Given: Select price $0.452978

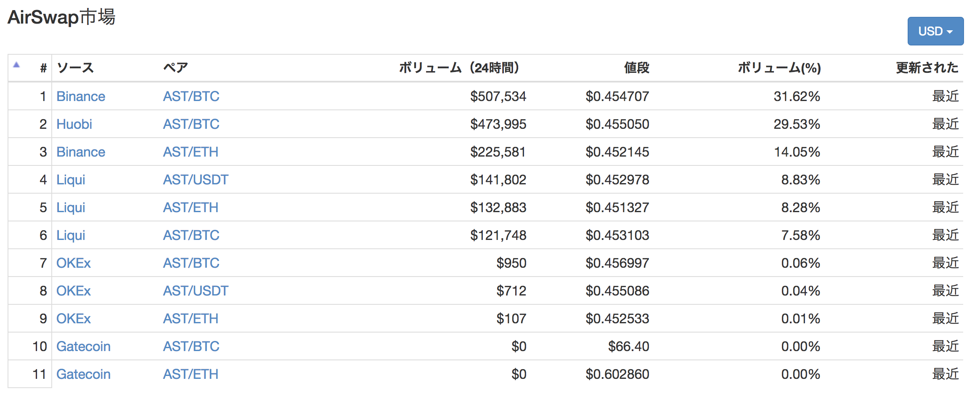Looking at the screenshot, I should point(617,180).
